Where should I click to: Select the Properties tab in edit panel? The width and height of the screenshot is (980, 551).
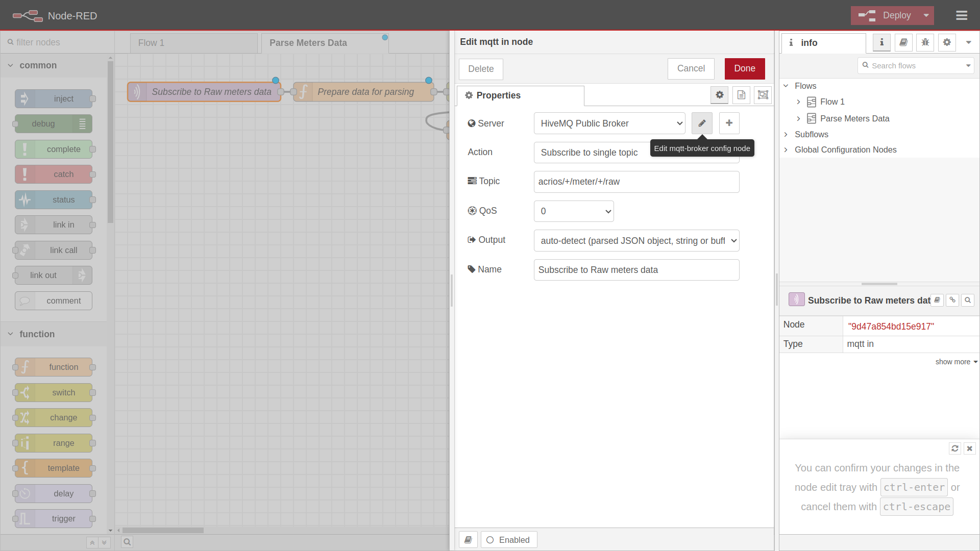point(520,95)
